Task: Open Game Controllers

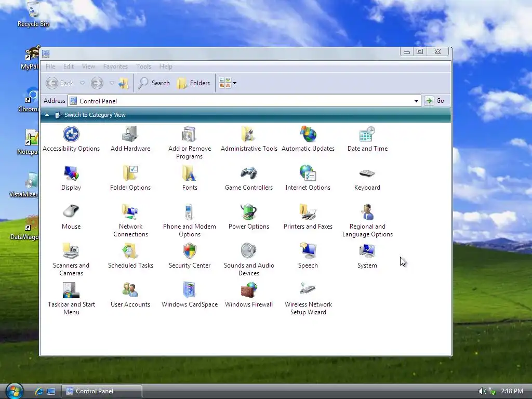Action: point(249,178)
